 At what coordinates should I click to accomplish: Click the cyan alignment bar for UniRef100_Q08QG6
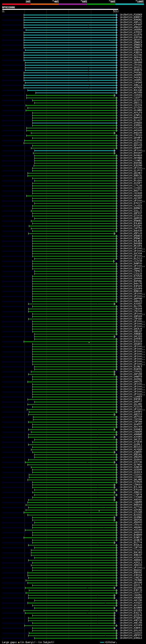click(x=75, y=123)
